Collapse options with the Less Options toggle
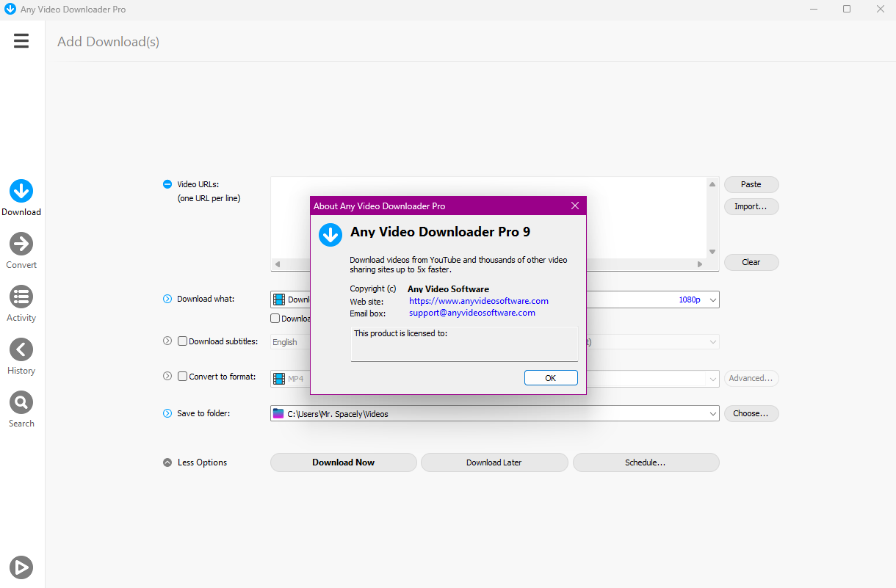This screenshot has width=896, height=588. point(195,462)
